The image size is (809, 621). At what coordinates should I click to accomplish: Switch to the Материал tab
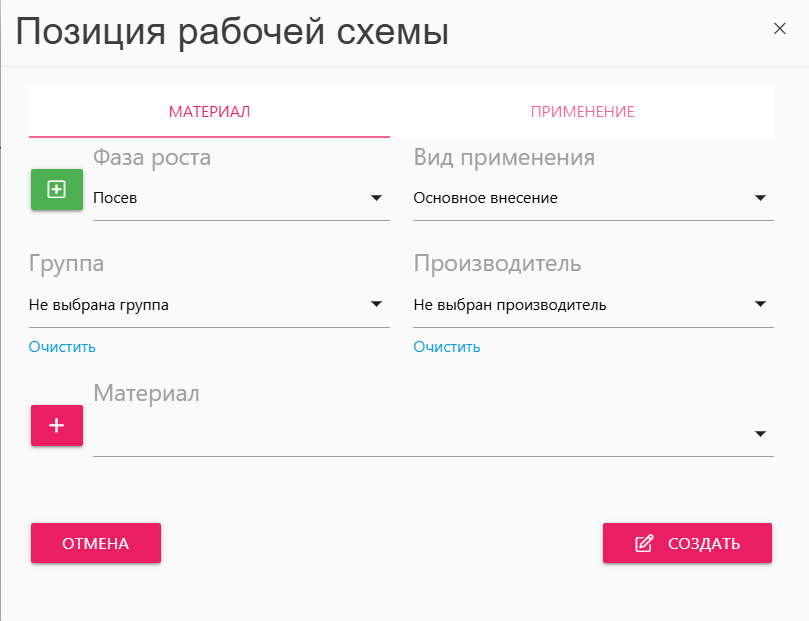(209, 112)
